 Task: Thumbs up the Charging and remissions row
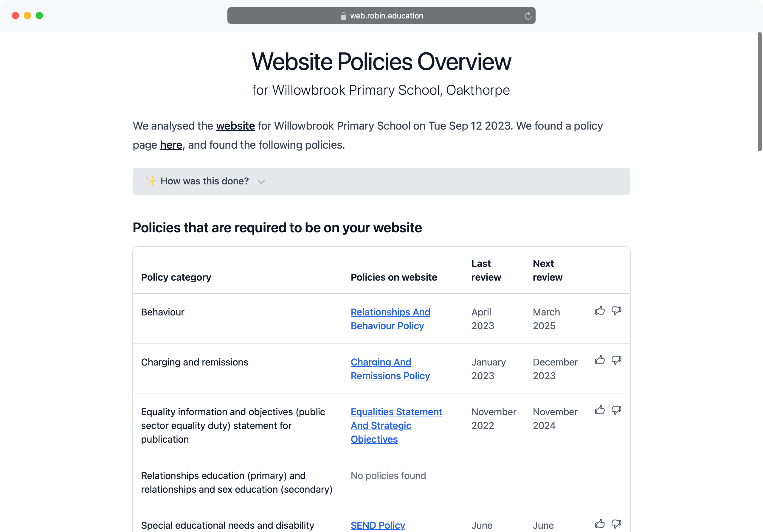pyautogui.click(x=599, y=360)
